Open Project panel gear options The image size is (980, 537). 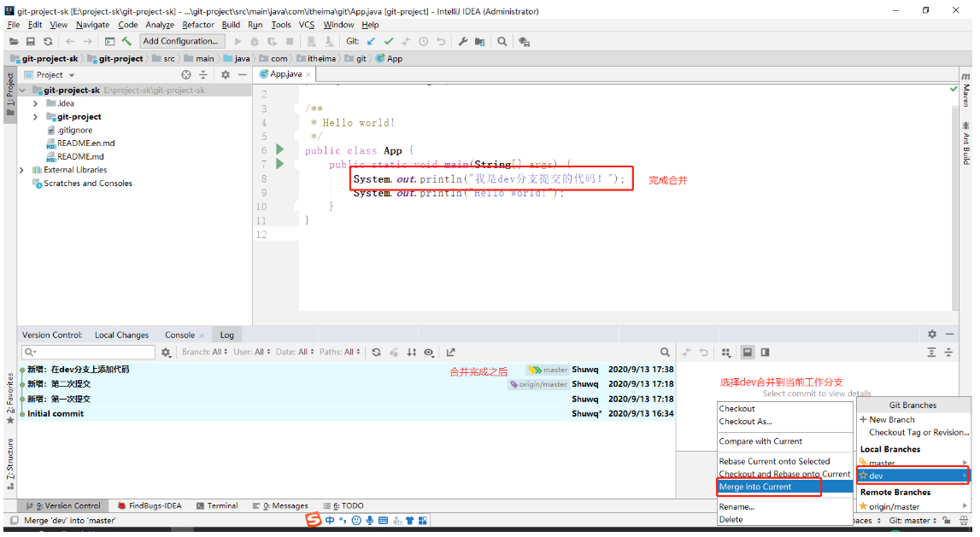pyautogui.click(x=226, y=74)
